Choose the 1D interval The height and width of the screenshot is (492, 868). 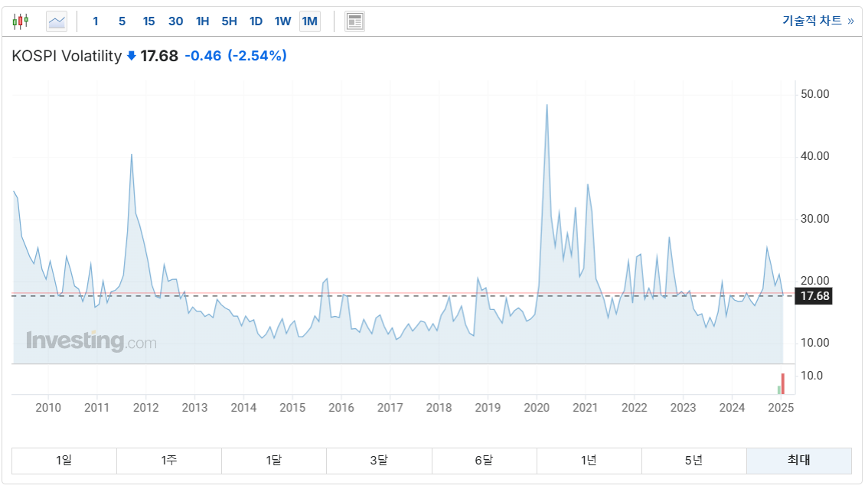[256, 21]
